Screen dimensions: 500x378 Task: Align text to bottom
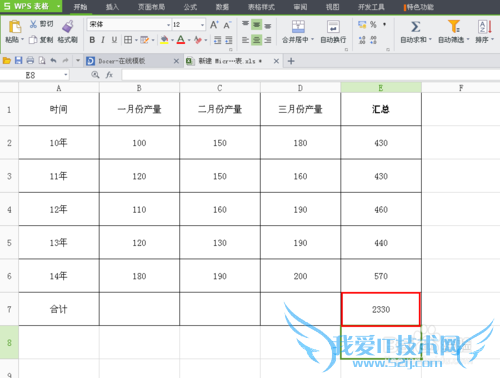point(268,25)
